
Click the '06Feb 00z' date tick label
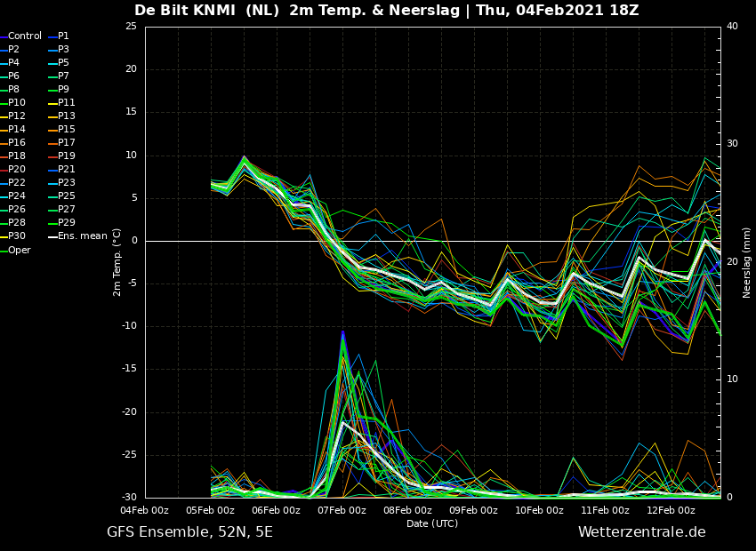[277, 510]
